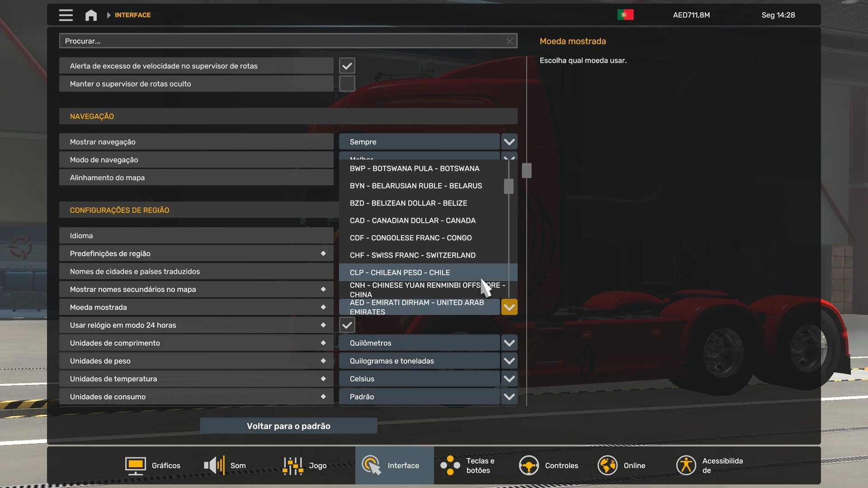Open Controles steering wheel icon
This screenshot has width=868, height=488.
click(528, 465)
